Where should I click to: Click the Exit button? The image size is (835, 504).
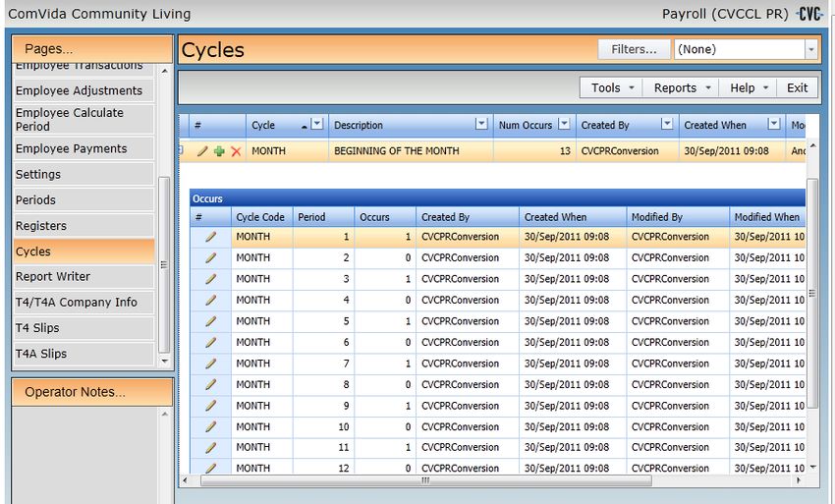tap(797, 87)
